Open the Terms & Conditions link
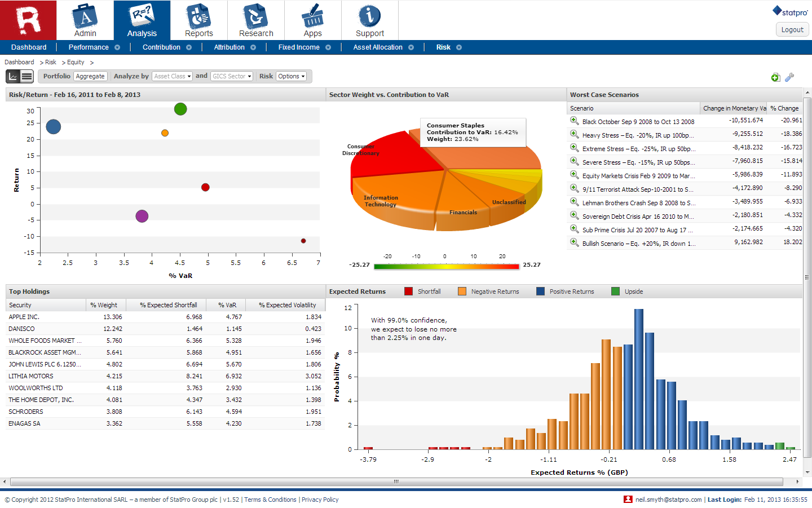This screenshot has width=812, height=508. [270, 500]
